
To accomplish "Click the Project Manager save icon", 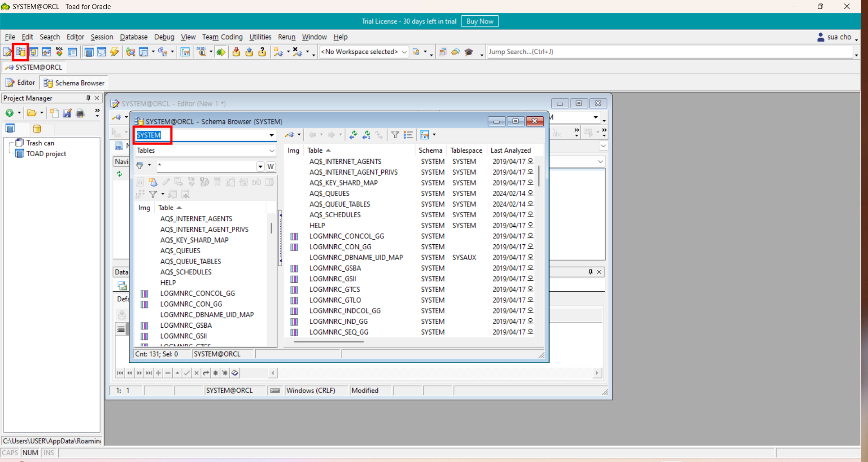I will coord(67,113).
